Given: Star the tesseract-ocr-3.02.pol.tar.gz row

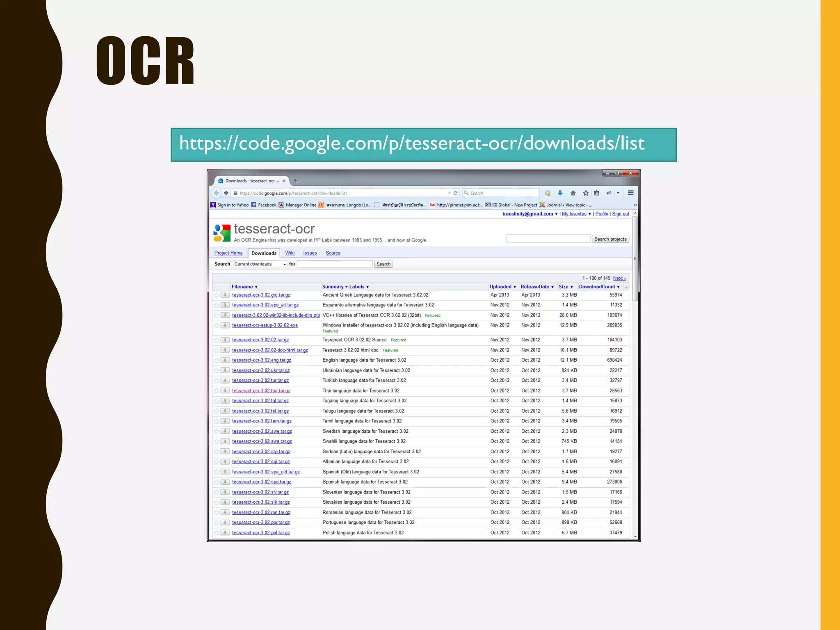Looking at the screenshot, I should point(217,533).
